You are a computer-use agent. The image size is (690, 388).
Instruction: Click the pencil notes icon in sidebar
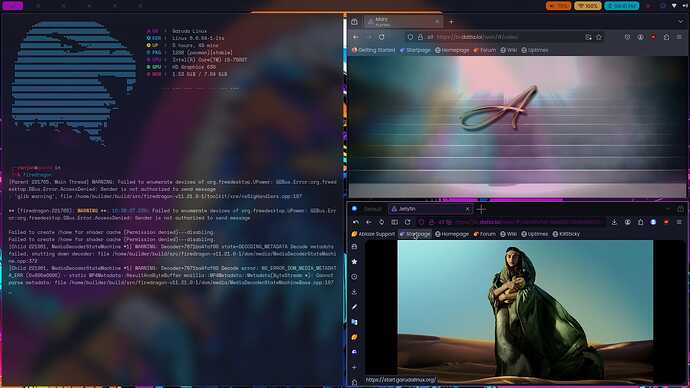[x=354, y=307]
